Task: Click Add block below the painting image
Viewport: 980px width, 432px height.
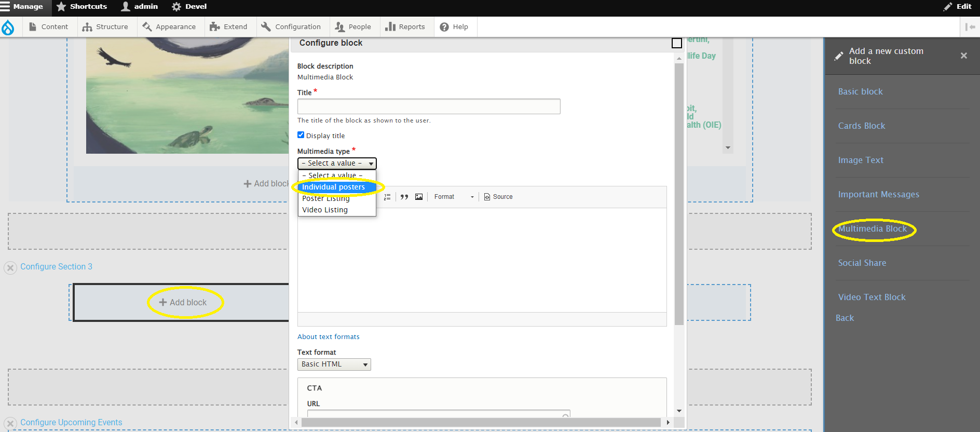Action: coord(266,184)
